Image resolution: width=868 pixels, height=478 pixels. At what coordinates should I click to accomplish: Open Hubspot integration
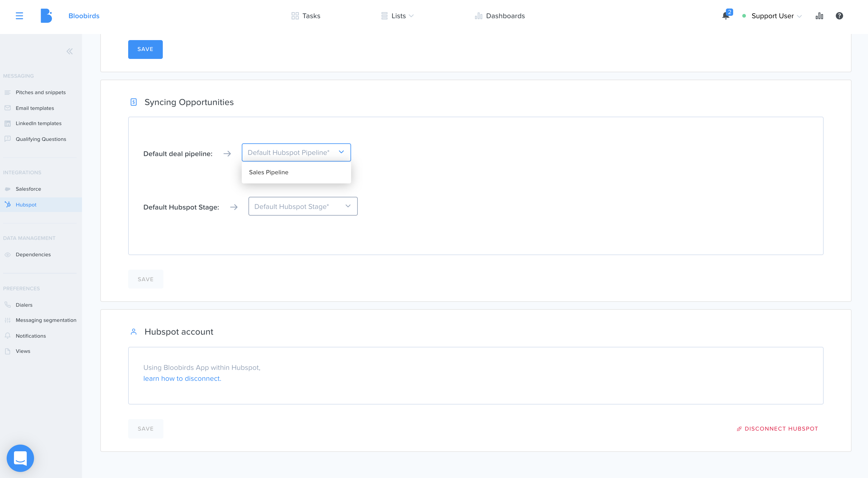tap(26, 204)
